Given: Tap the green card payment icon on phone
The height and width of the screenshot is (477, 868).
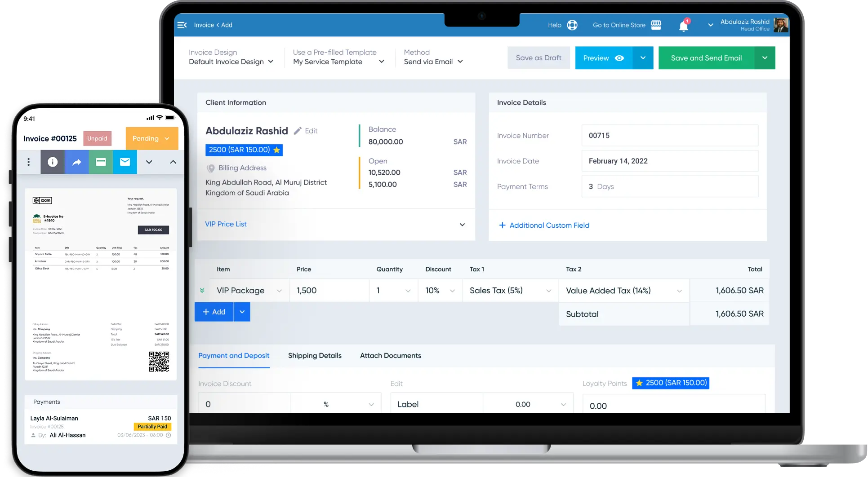Looking at the screenshot, I should [x=101, y=162].
